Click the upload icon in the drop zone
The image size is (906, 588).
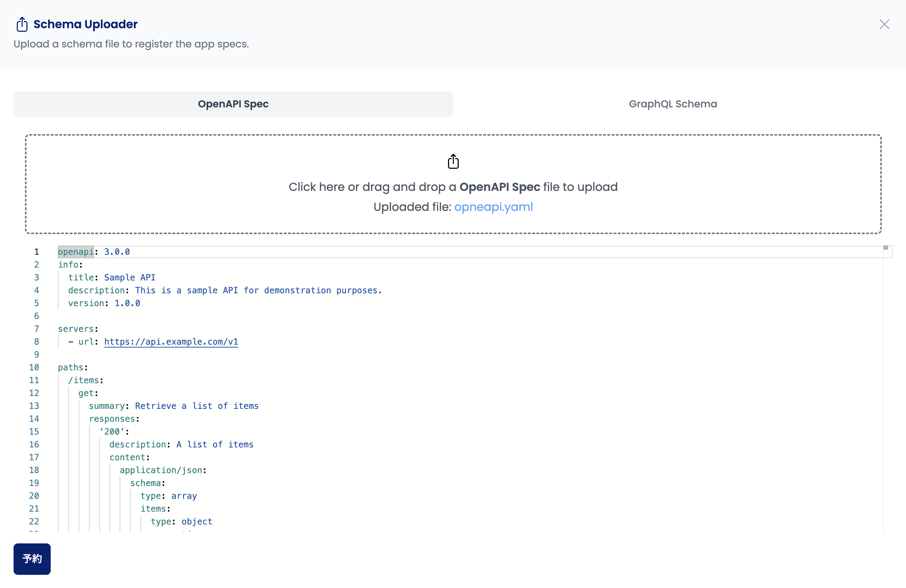pyautogui.click(x=453, y=161)
